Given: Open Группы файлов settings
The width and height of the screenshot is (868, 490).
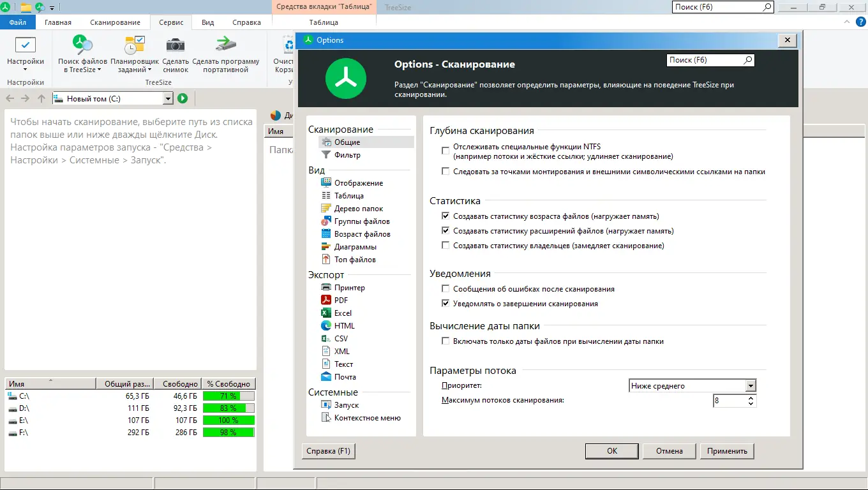Looking at the screenshot, I should tap(362, 221).
